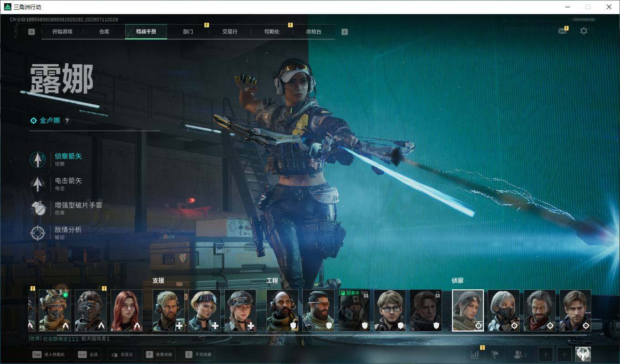This screenshot has height=364, width=620.
Task: Click the 自定义 button
Action: 122,354
